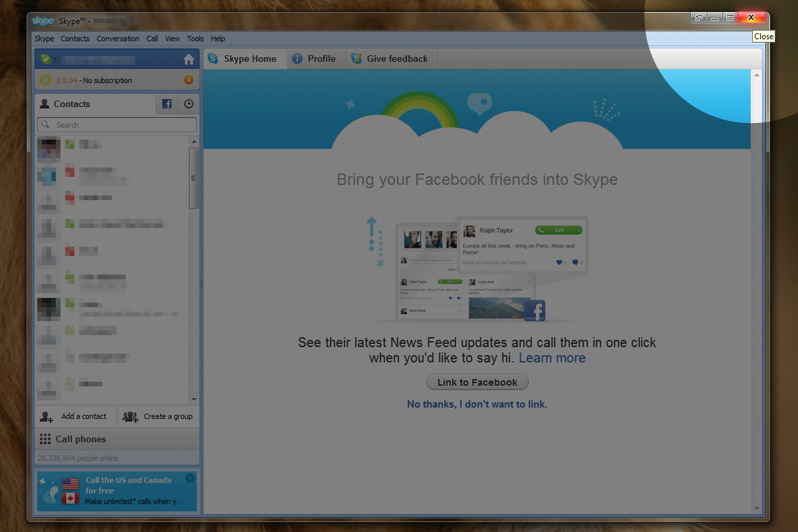Open the orange notification badge
This screenshot has width=798, height=532.
coord(189,80)
